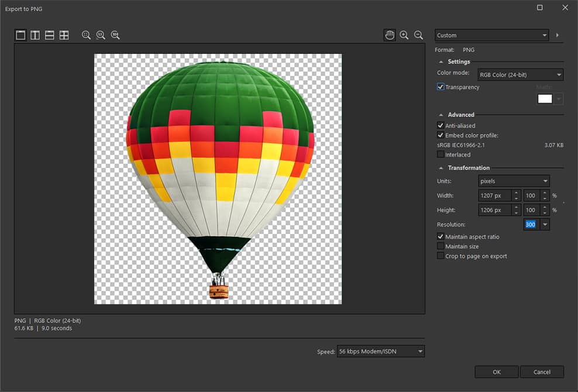Click OK to export the PNG

click(496, 372)
